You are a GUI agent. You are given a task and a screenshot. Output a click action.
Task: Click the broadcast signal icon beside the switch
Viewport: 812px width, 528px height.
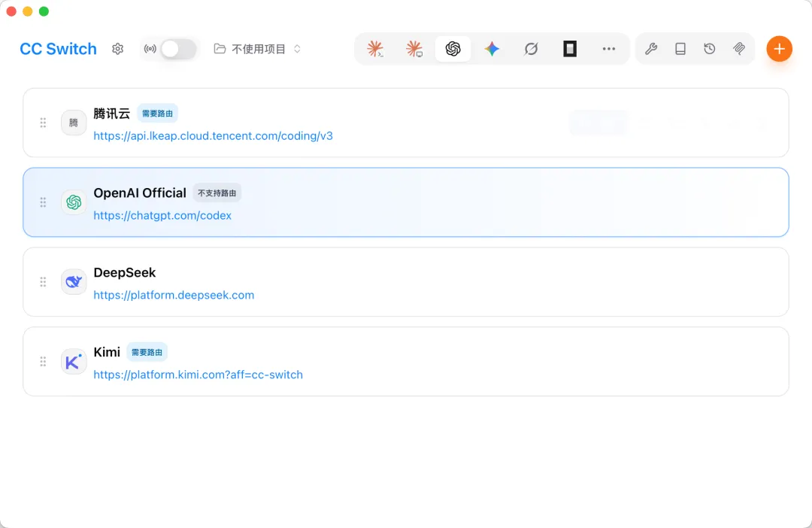click(x=150, y=49)
